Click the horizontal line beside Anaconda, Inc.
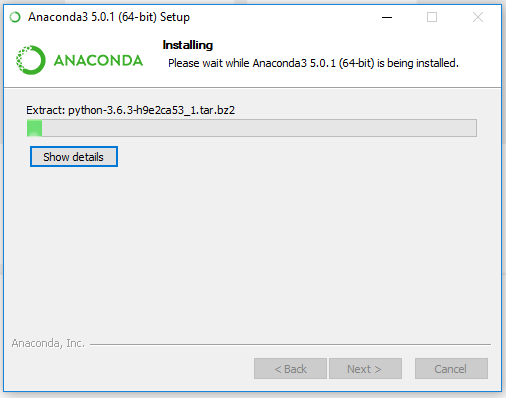 pyautogui.click(x=290, y=344)
